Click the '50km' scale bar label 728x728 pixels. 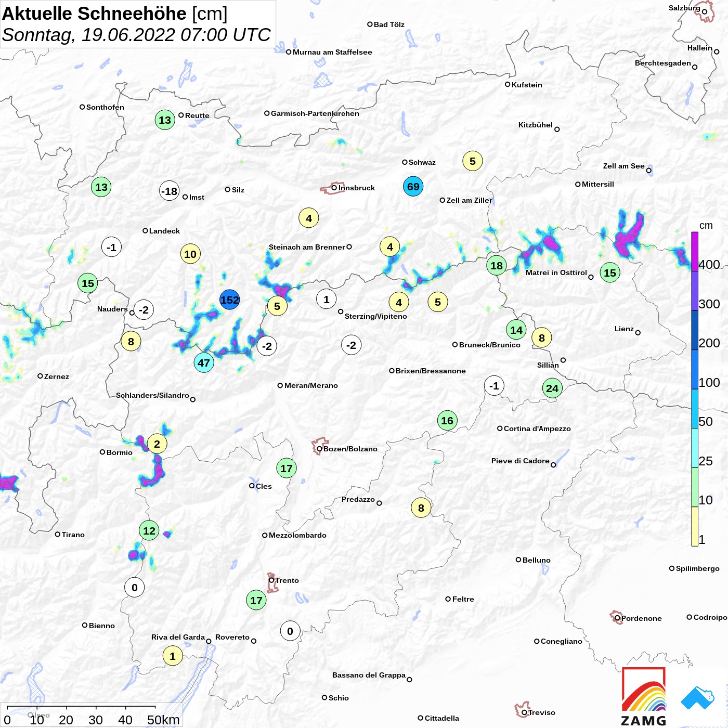pos(163,720)
